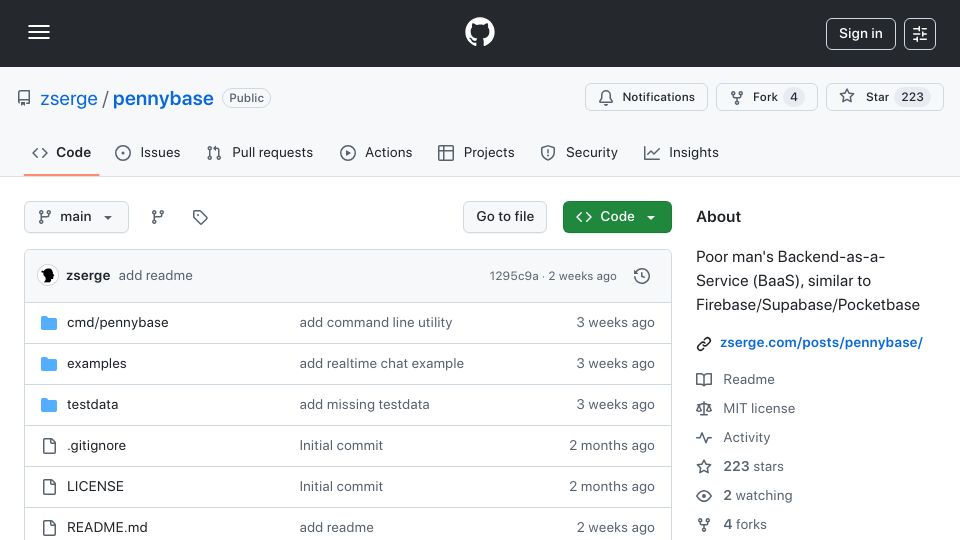This screenshot has height=540, width=960.
Task: Open .gitignore row 'Initial commit' message
Action: [341, 446]
